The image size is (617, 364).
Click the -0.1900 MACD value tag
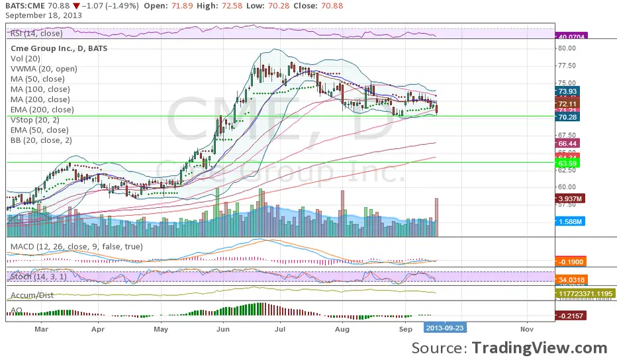pos(570,261)
